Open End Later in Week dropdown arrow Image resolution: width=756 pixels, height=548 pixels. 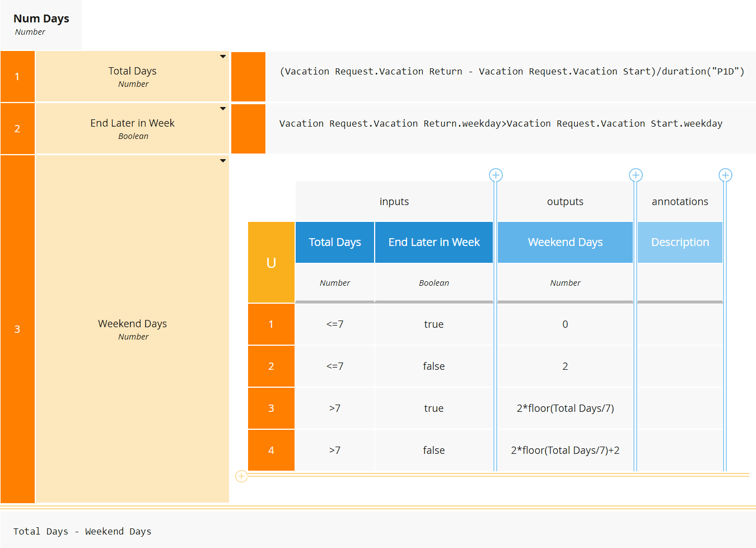click(x=223, y=109)
